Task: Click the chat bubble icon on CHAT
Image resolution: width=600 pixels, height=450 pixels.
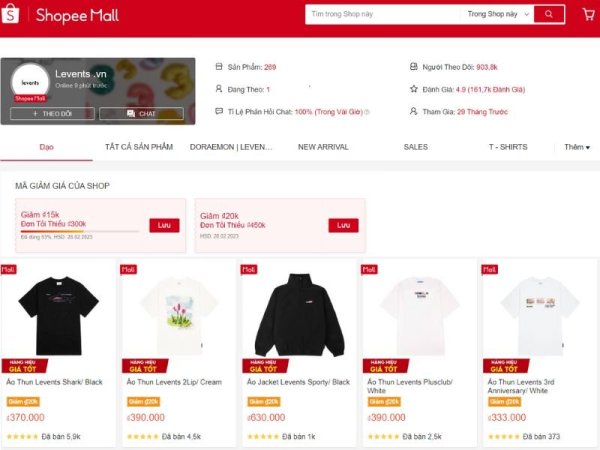Action: tap(131, 114)
